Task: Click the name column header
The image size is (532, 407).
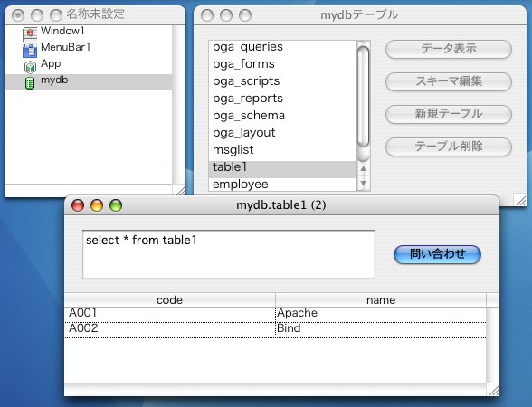Action: pos(381,300)
